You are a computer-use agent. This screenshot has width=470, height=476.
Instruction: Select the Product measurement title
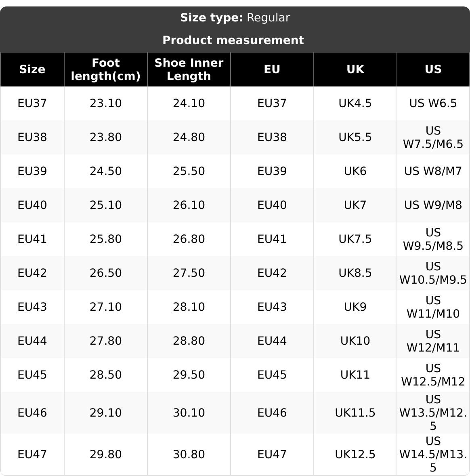pos(233,40)
